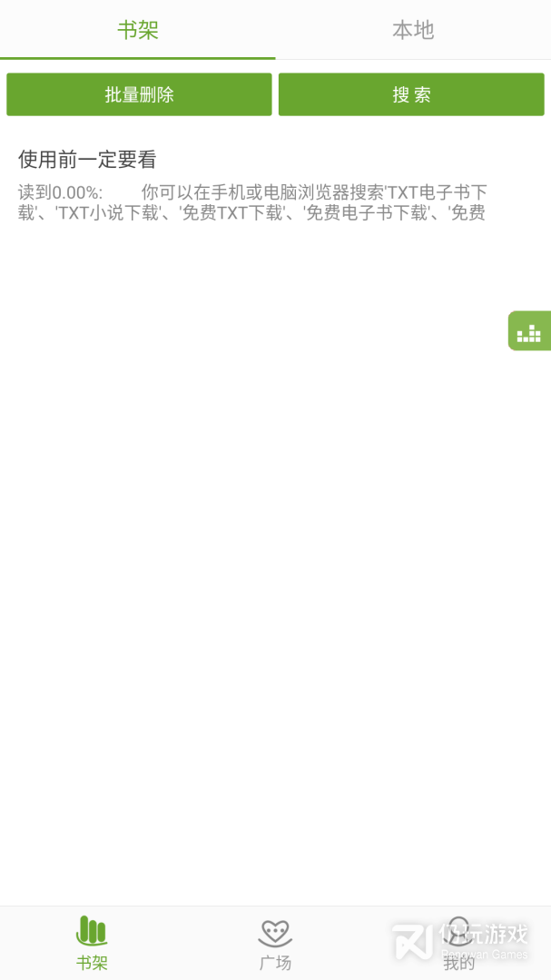Click the 批量删除 button
This screenshot has height=980, width=551.
[139, 94]
